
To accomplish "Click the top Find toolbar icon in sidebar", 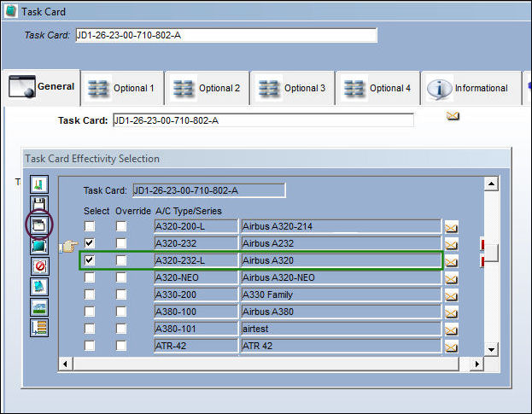I will pyautogui.click(x=39, y=184).
